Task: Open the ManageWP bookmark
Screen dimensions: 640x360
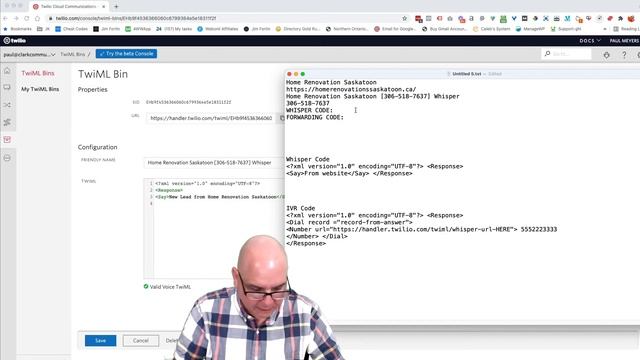Action: pos(530,29)
